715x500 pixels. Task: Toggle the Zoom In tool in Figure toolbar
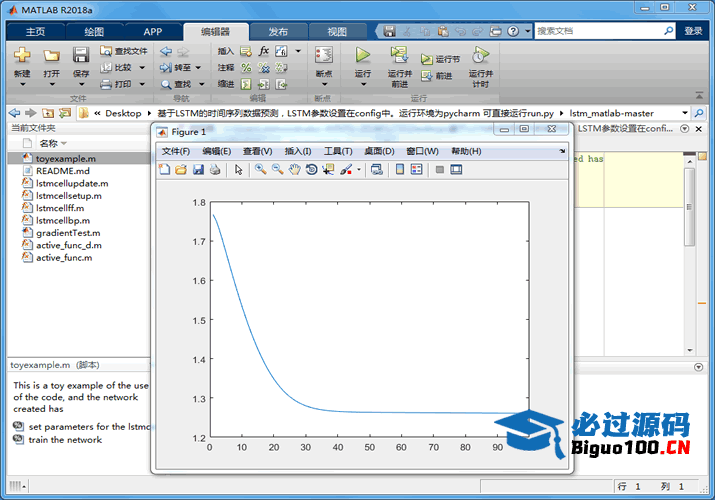[x=260, y=170]
